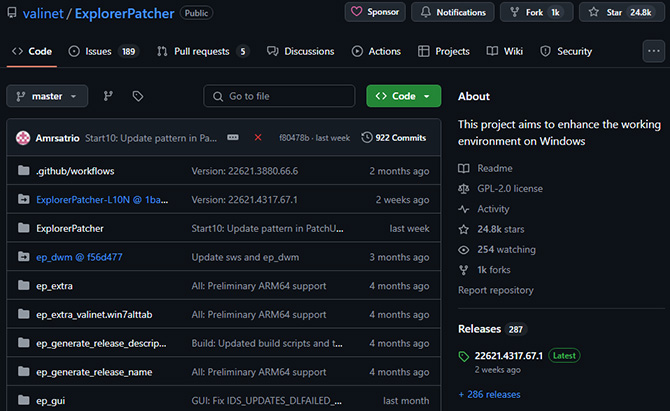View tags via the tag icon

point(138,96)
